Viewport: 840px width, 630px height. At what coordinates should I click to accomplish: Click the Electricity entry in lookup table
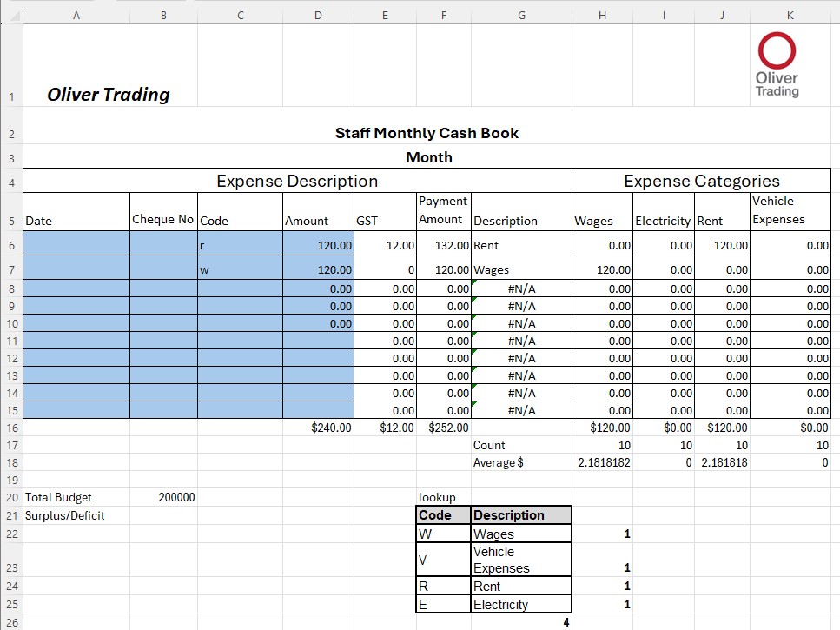coord(521,604)
